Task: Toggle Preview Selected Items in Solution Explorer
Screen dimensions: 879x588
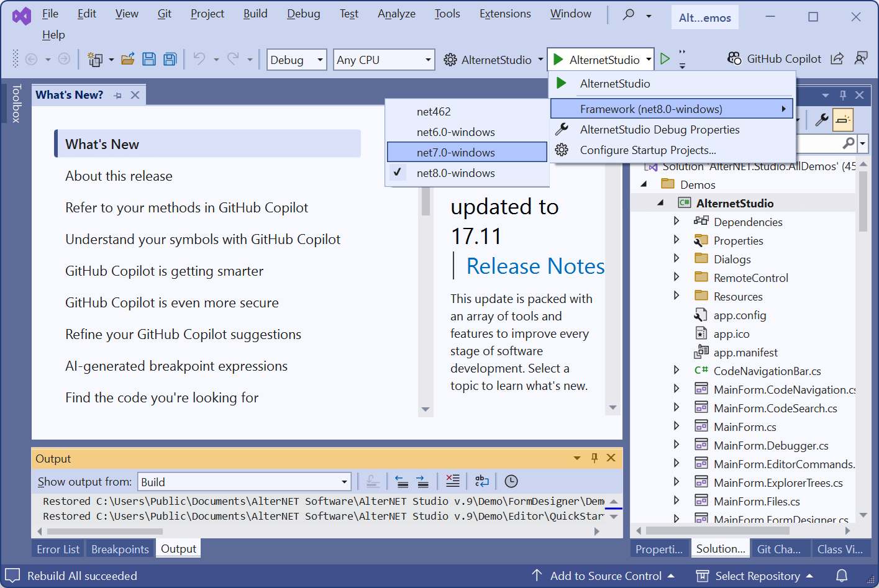Action: tap(843, 119)
